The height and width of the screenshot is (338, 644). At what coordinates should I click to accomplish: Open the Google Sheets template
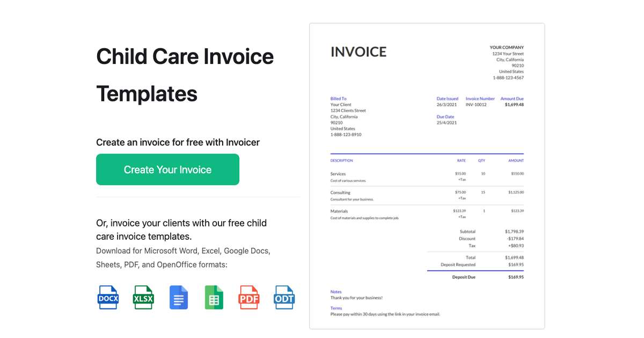(214, 297)
